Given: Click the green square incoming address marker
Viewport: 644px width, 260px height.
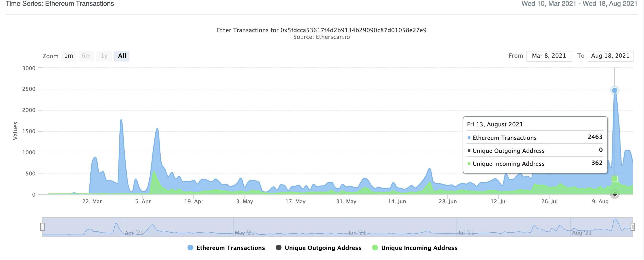Looking at the screenshot, I should [615, 179].
